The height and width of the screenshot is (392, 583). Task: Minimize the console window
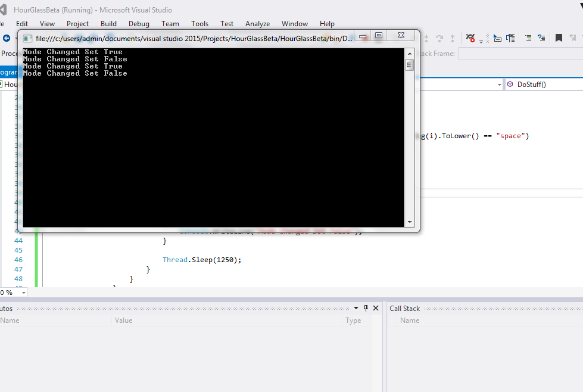(363, 36)
